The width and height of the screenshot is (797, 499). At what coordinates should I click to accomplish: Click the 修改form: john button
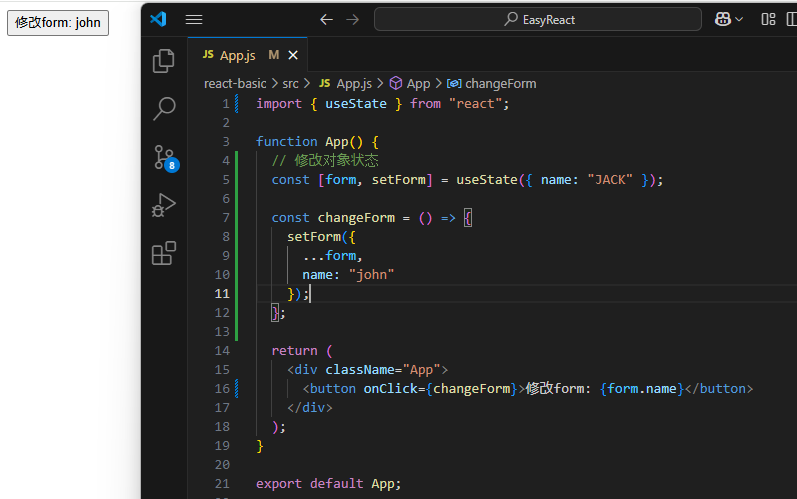tap(58, 22)
